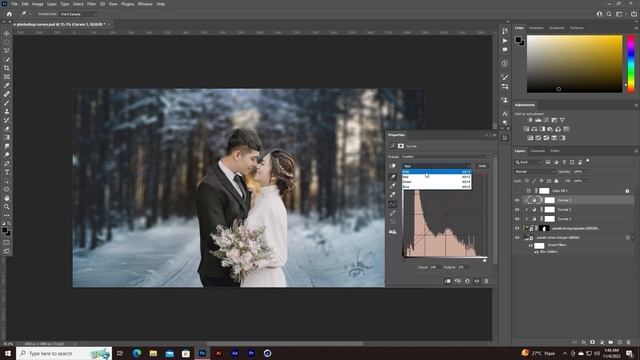Open the Image menu

[38, 4]
